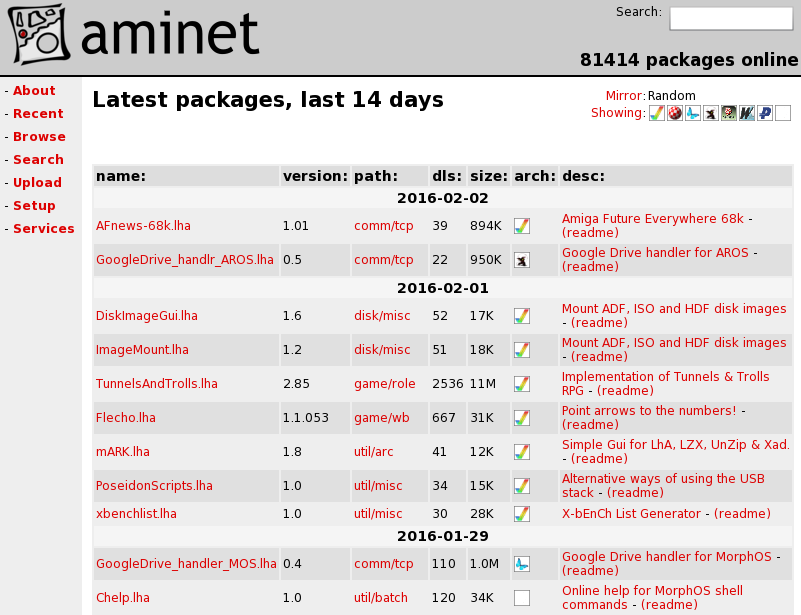Open the util/batch path link
This screenshot has height=615, width=801.
coord(381,598)
